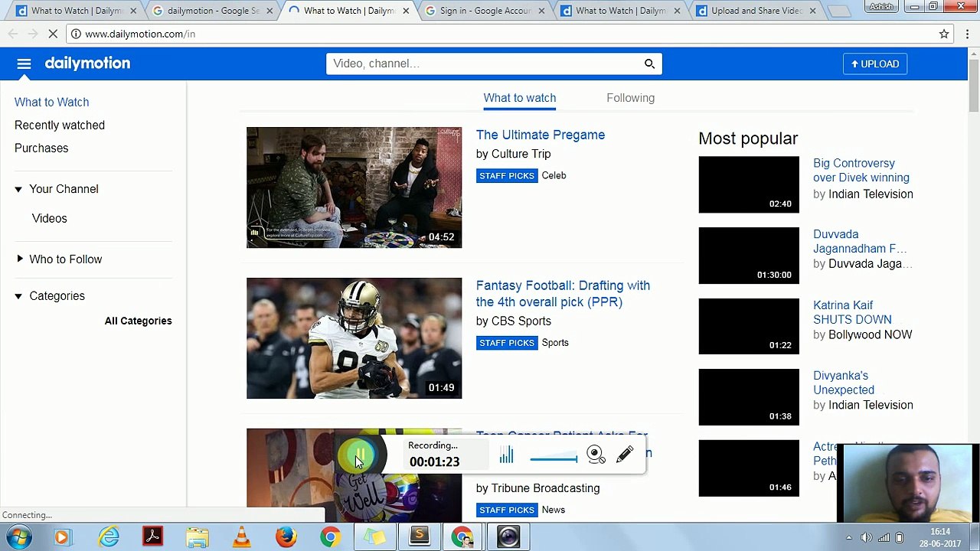Click the address bar URL
This screenshot has height=551, width=980.
click(140, 34)
